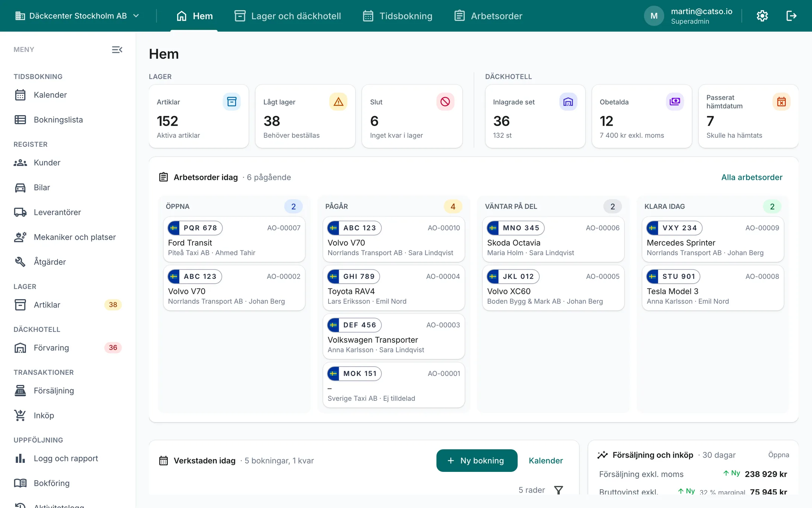812x508 pixels.
Task: Open work order AO-00008 Tesla Model 3
Action: tap(713, 288)
